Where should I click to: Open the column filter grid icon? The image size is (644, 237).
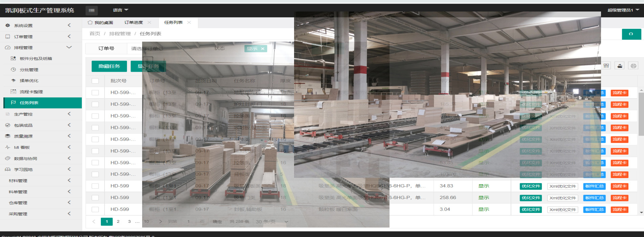click(x=606, y=66)
